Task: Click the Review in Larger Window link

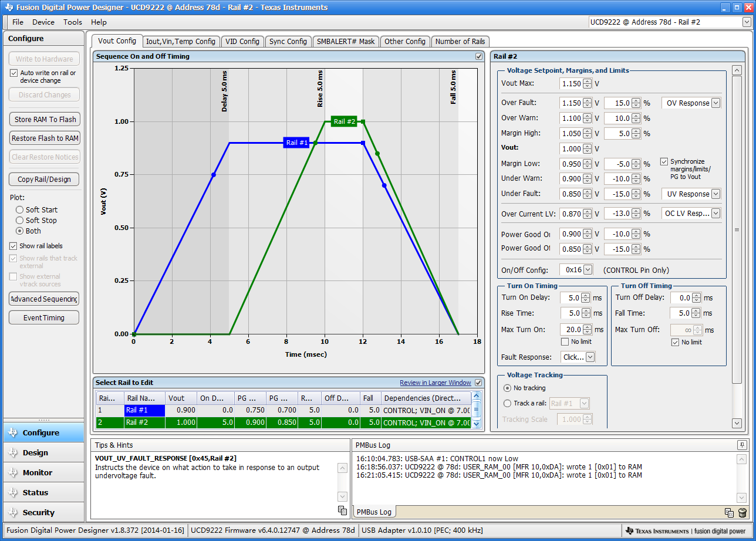Action: pos(436,383)
